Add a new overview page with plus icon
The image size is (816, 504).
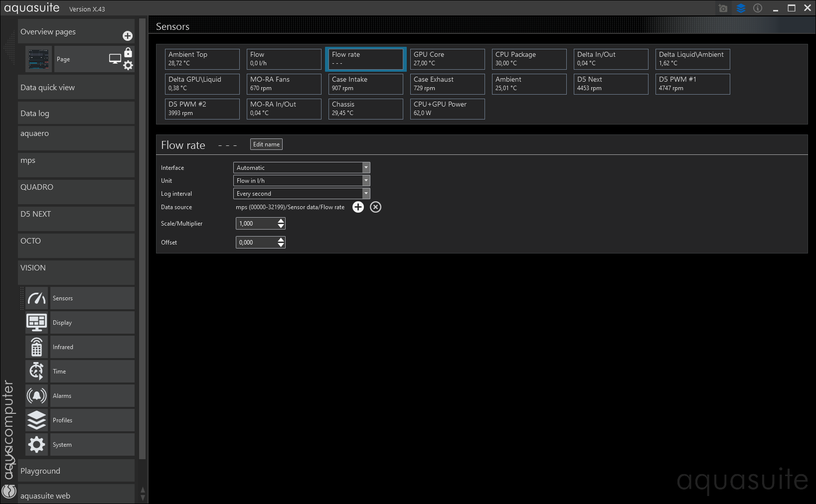(128, 36)
